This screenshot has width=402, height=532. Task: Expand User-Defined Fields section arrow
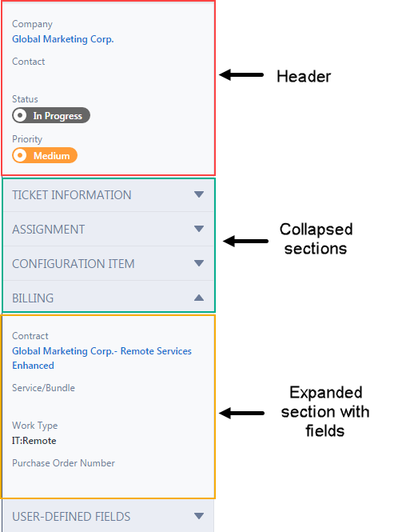coord(199,516)
